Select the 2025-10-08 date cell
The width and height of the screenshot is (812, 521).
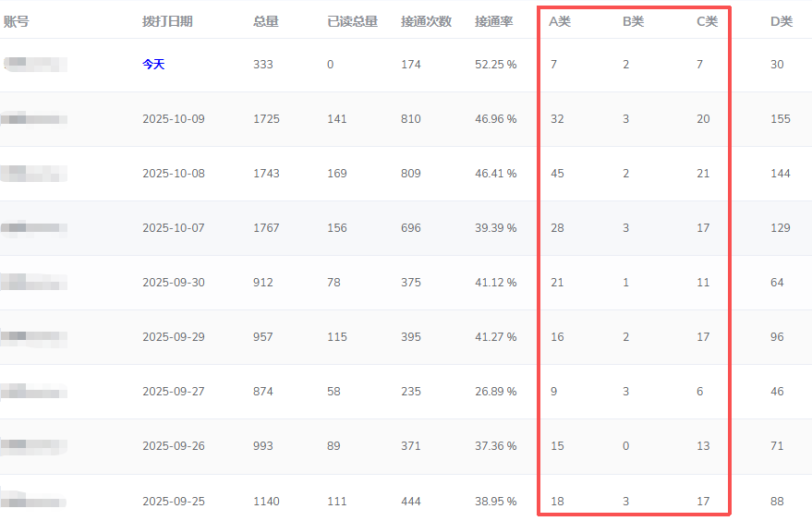coord(174,174)
